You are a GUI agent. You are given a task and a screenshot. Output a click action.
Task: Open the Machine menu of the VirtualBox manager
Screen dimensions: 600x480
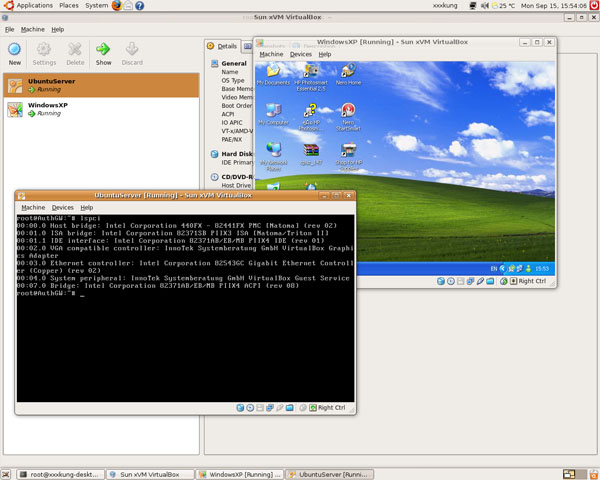[x=33, y=29]
